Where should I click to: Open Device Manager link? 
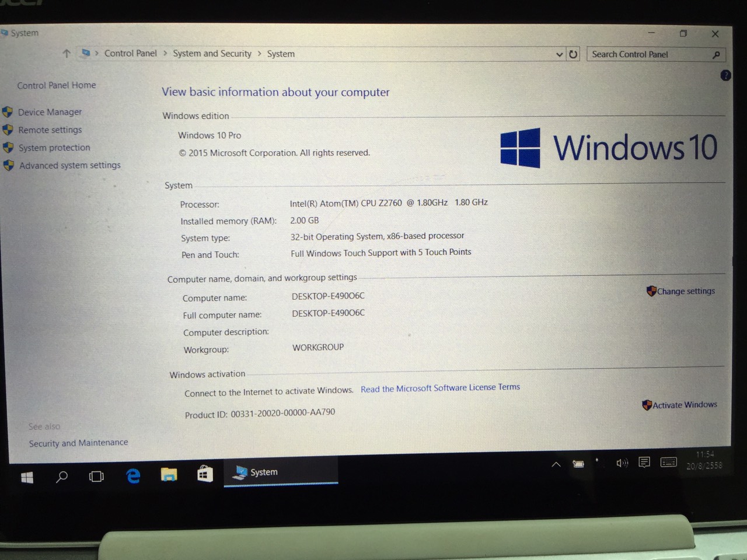pos(50,112)
